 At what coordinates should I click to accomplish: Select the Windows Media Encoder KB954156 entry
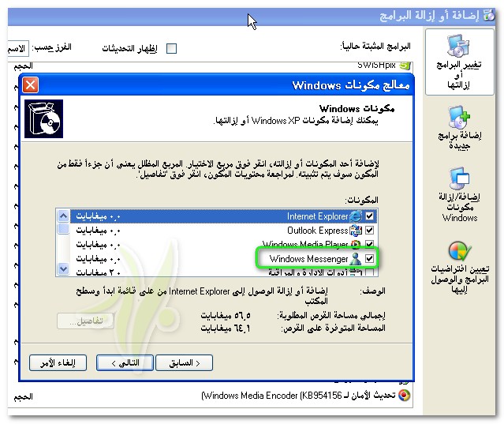point(299,396)
